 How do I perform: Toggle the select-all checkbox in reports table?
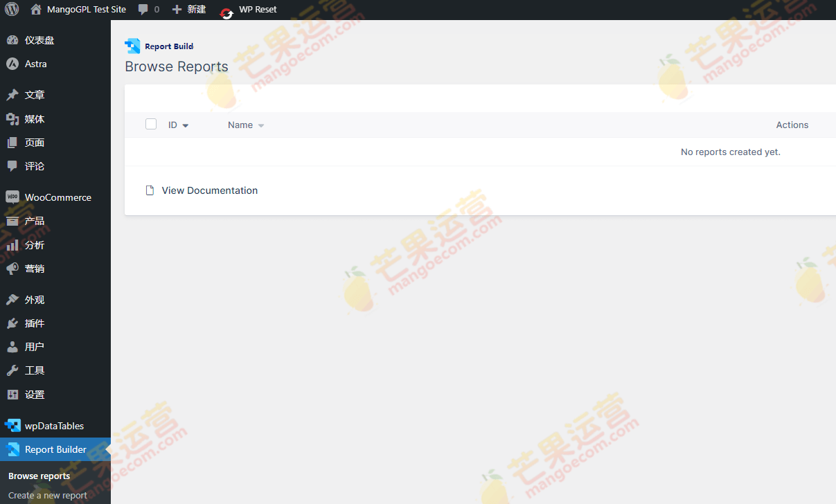pyautogui.click(x=151, y=124)
